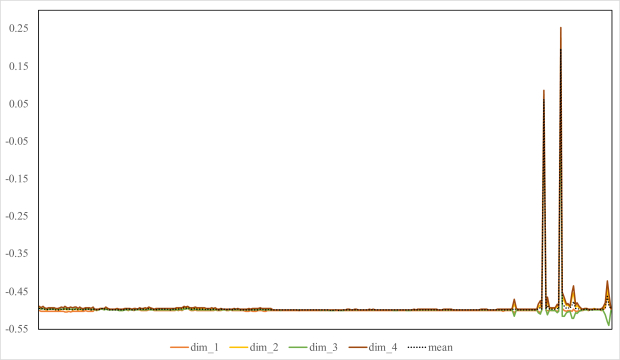Click the -0.35 y-axis label

click(x=17, y=254)
